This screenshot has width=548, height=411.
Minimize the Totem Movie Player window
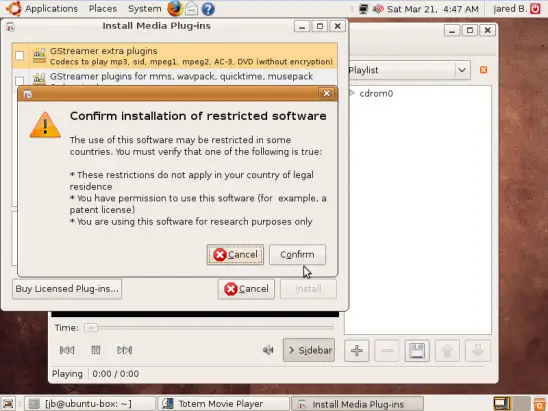pyautogui.click(x=452, y=30)
